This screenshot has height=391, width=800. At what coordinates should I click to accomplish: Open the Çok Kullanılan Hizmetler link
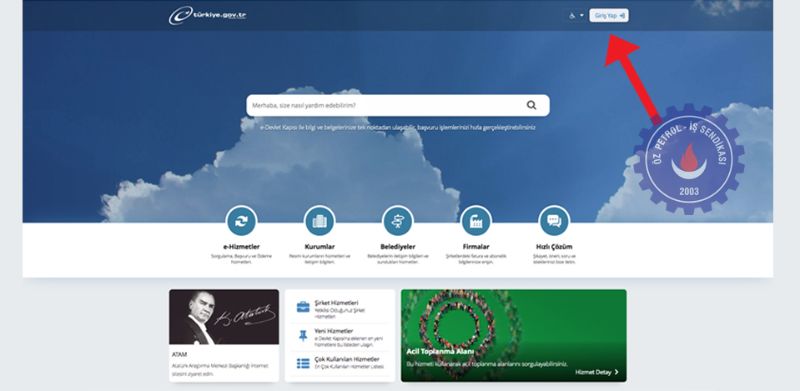tap(347, 359)
